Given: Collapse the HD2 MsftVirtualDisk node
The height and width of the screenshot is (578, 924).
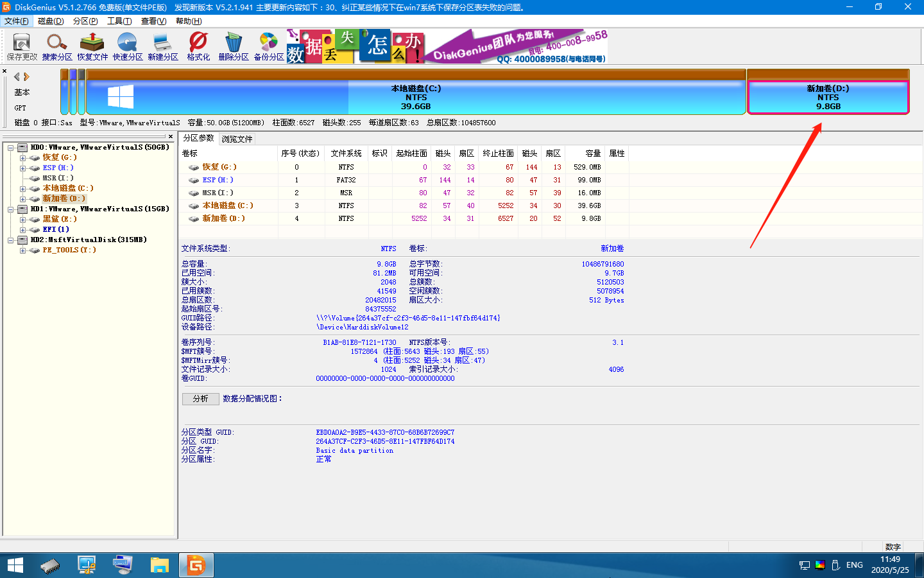Looking at the screenshot, I should point(11,240).
